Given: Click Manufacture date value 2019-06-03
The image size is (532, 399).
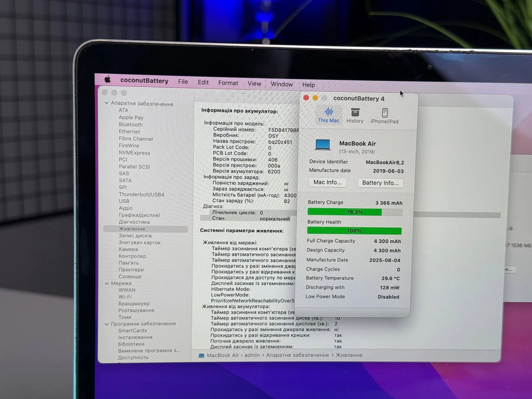Looking at the screenshot, I should click(388, 171).
